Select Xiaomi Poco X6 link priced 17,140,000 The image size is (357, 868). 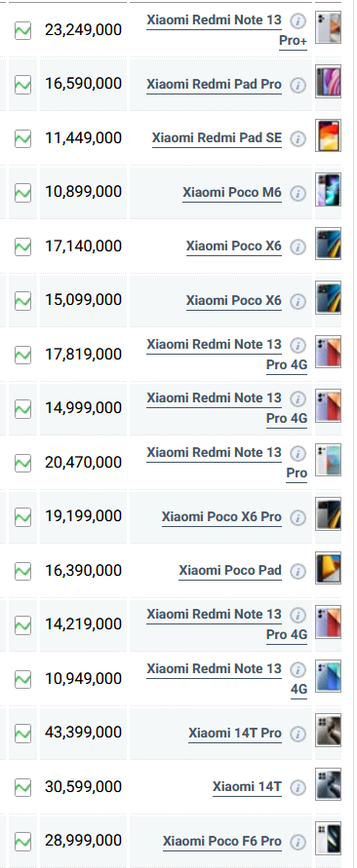(x=234, y=246)
